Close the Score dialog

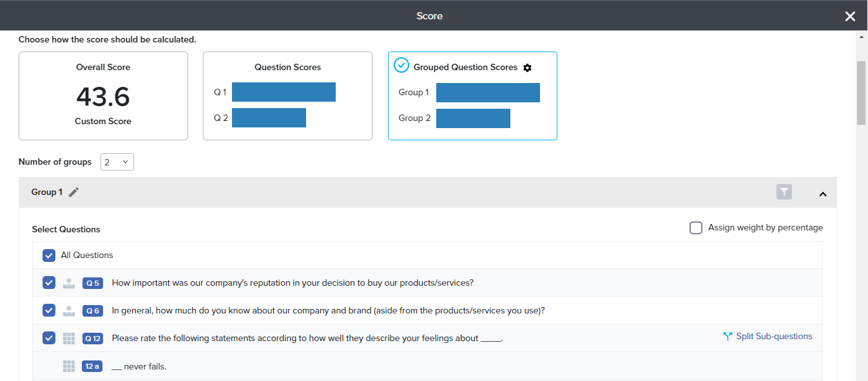click(850, 16)
